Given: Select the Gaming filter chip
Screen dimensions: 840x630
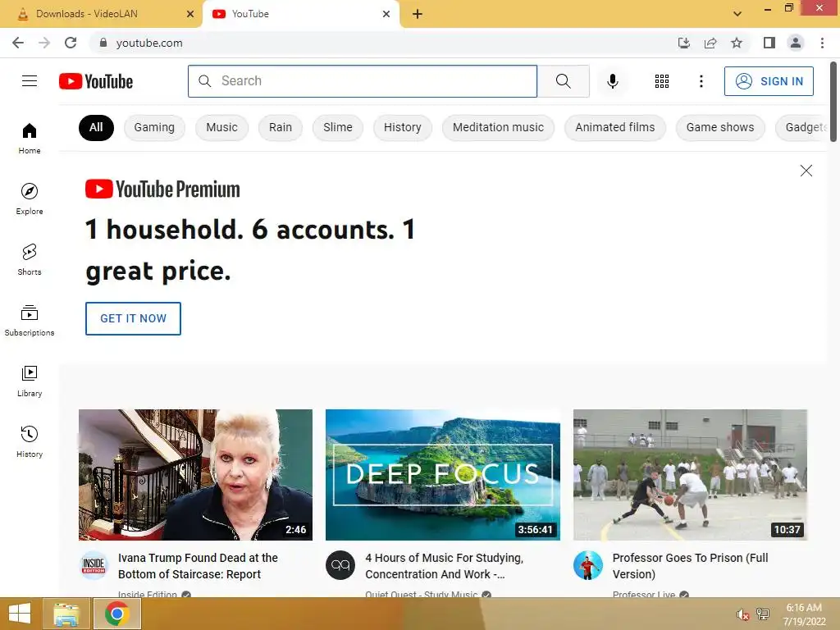Looking at the screenshot, I should [154, 127].
